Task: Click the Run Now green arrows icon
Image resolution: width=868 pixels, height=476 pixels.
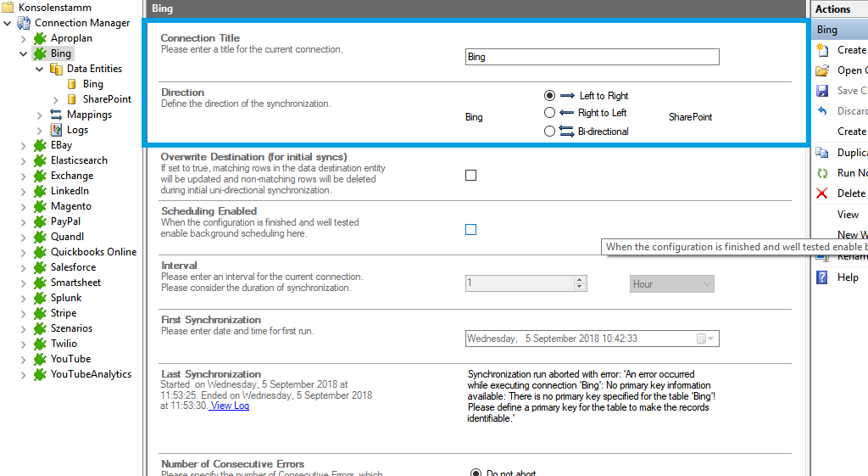Action: 821,173
